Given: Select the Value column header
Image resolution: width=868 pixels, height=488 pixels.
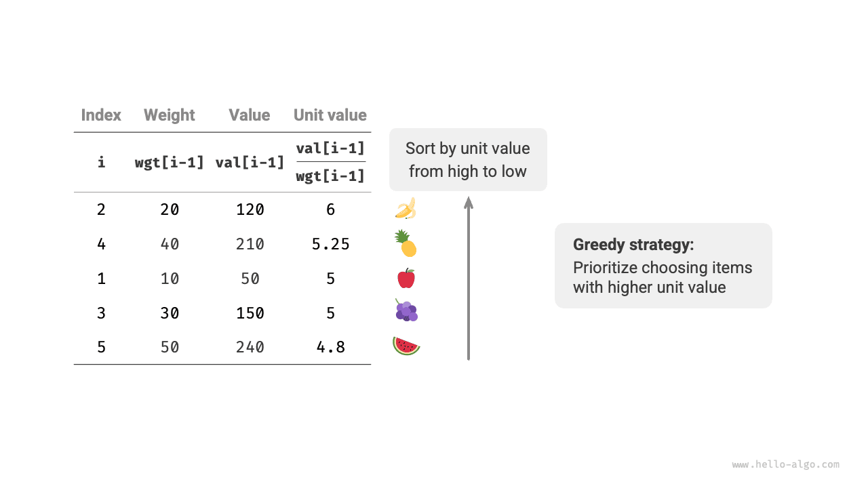Looking at the screenshot, I should coord(250,115).
